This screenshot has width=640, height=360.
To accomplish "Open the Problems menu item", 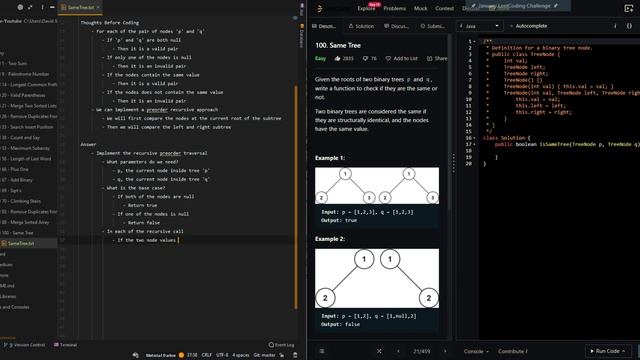I will (394, 9).
